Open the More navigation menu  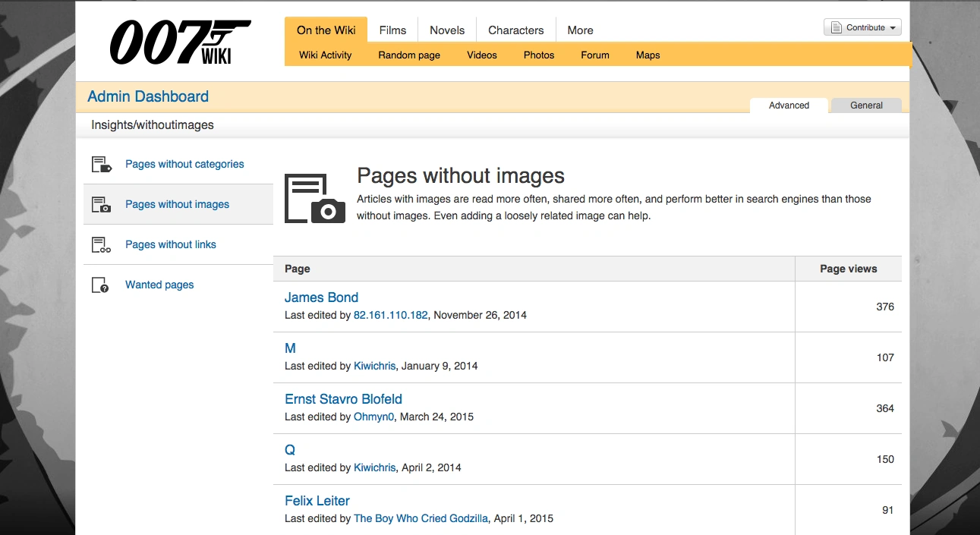pyautogui.click(x=580, y=30)
